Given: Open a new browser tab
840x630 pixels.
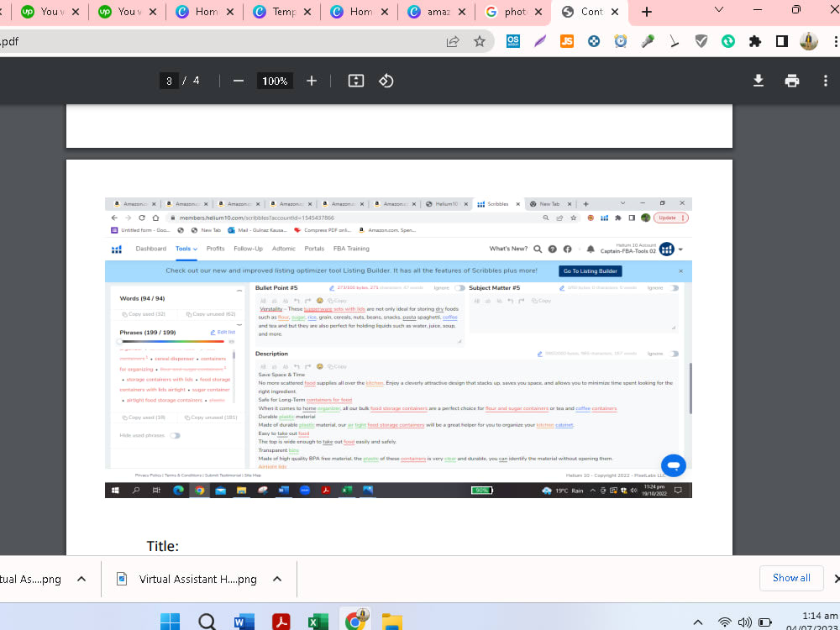Looking at the screenshot, I should pos(647,12).
